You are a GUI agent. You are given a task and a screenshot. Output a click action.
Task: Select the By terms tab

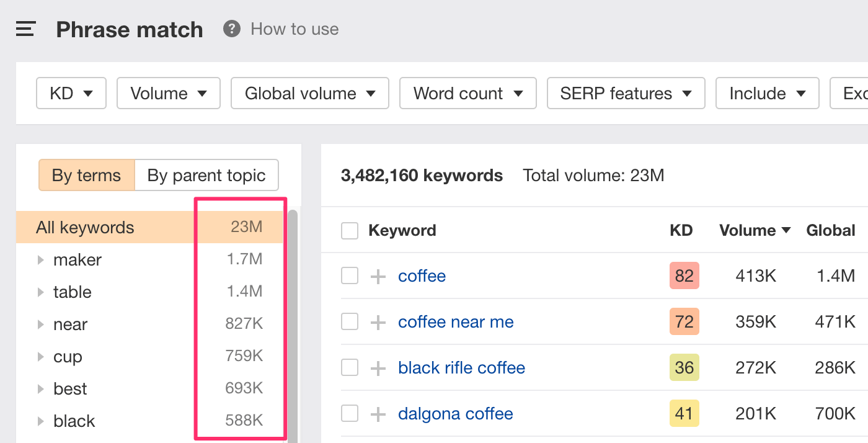point(86,176)
